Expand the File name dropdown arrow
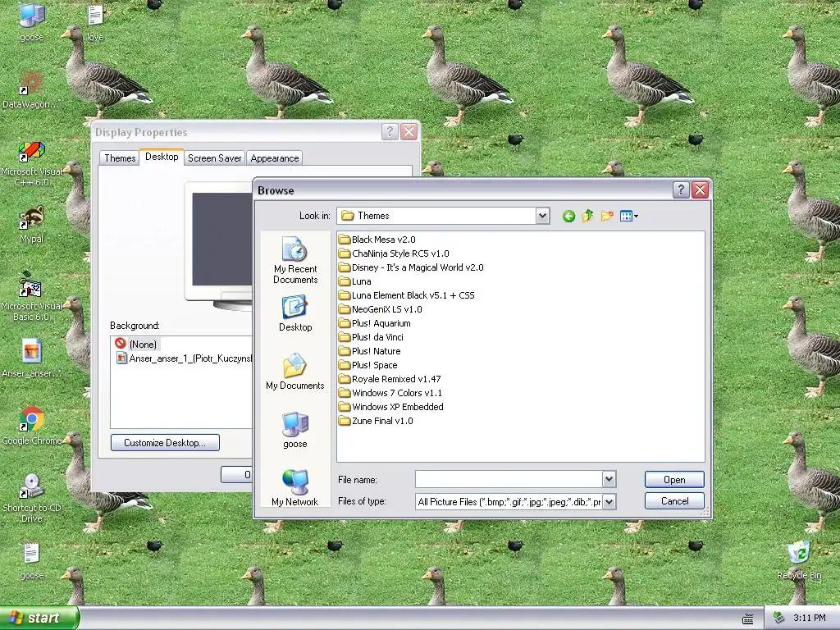The image size is (840, 630). (x=609, y=479)
